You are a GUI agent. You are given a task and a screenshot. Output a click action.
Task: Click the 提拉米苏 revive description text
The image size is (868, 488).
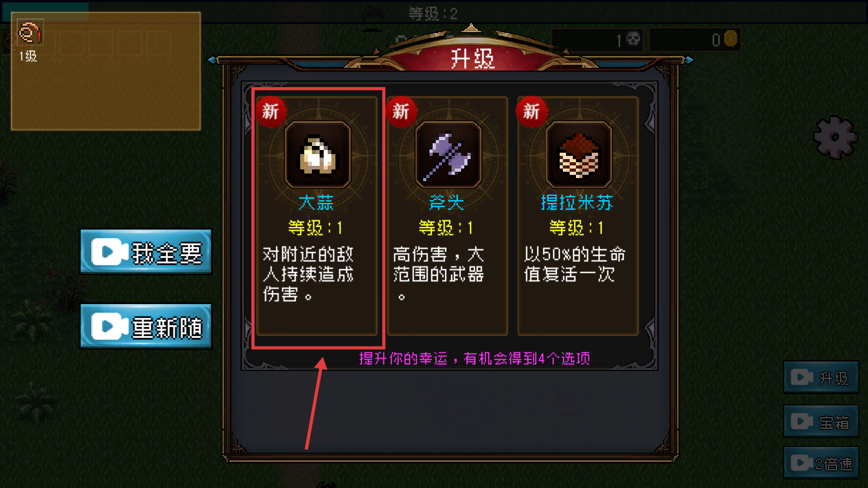[x=574, y=264]
